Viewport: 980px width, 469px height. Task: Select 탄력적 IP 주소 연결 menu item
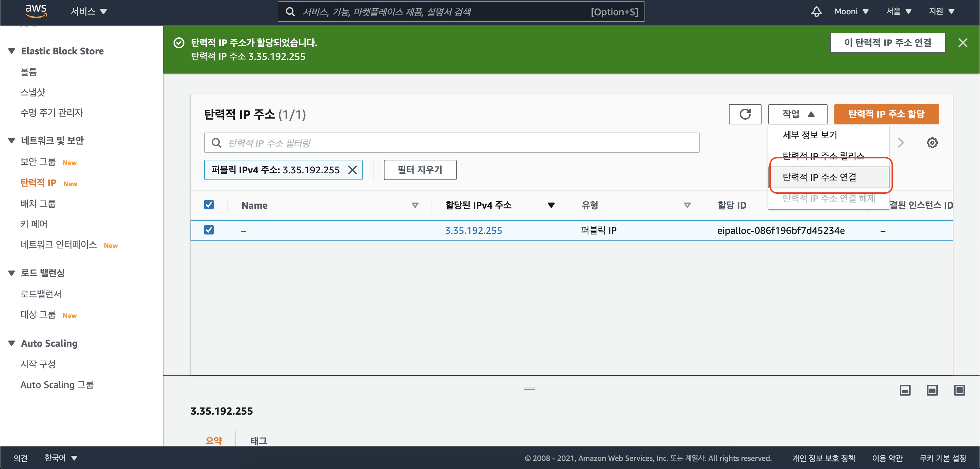click(819, 177)
